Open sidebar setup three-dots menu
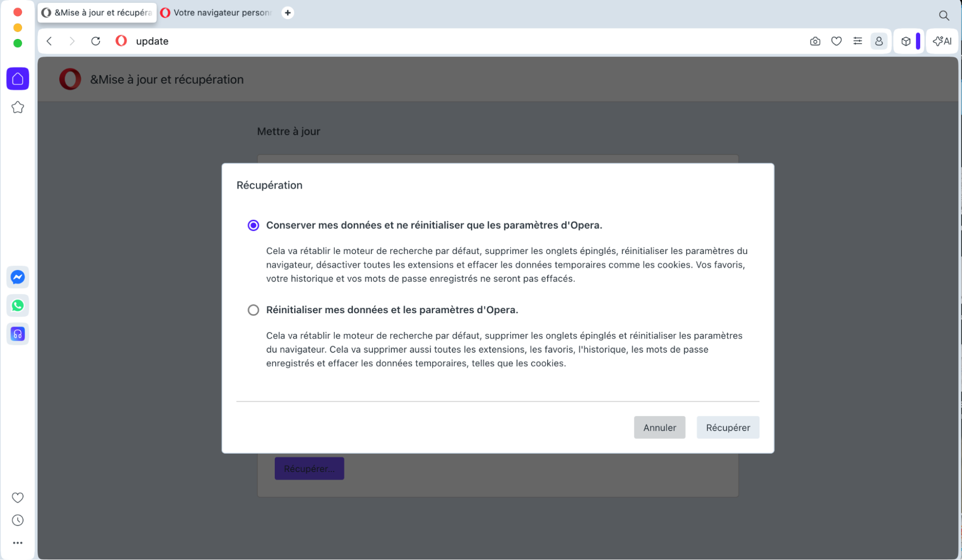Screen dimensions: 962x560 point(18,543)
